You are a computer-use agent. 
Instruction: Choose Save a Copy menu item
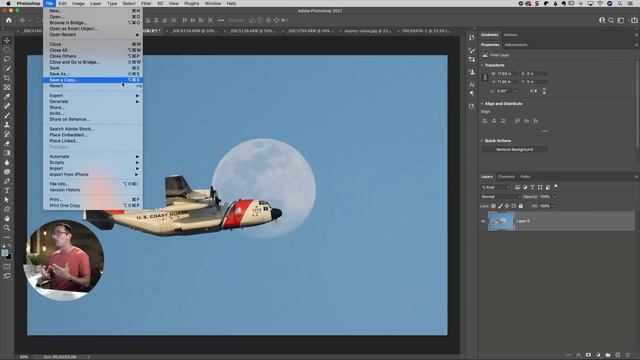(93, 80)
